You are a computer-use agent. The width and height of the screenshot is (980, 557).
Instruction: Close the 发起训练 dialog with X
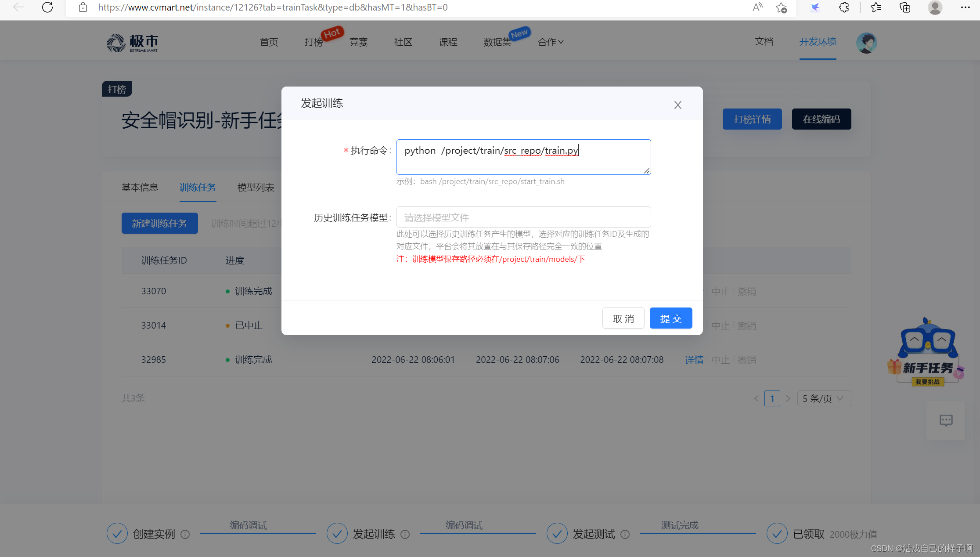click(x=677, y=105)
